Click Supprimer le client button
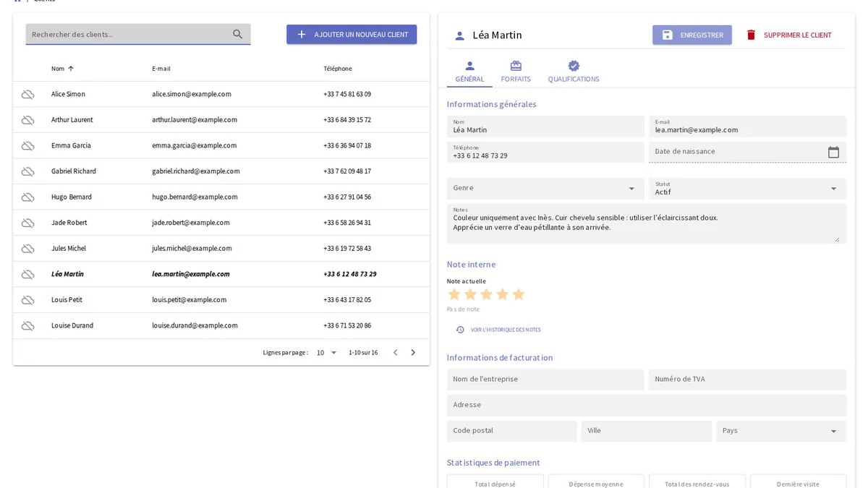 point(788,35)
